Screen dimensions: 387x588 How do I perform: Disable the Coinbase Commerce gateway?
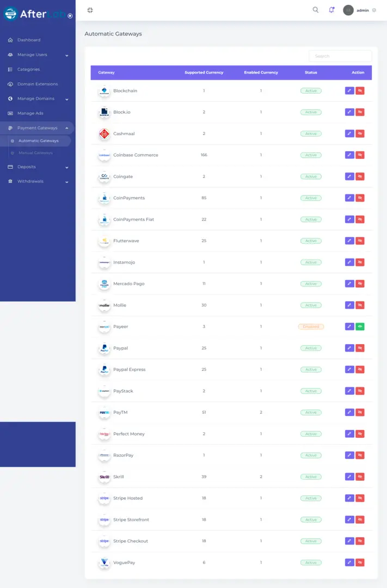click(360, 155)
